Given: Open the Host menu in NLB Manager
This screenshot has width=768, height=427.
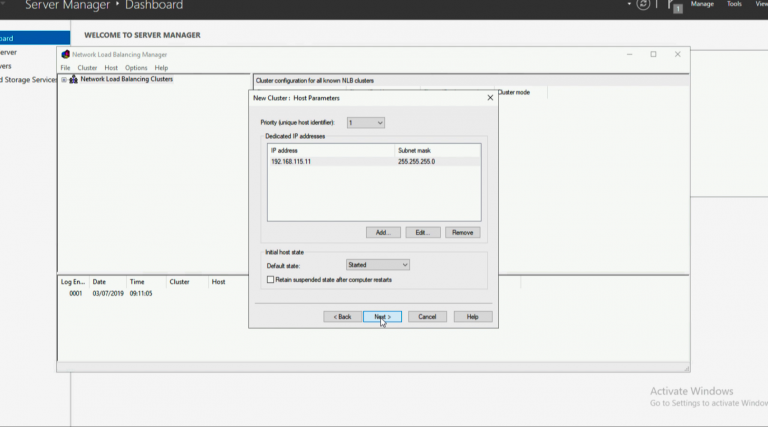Looking at the screenshot, I should (111, 68).
